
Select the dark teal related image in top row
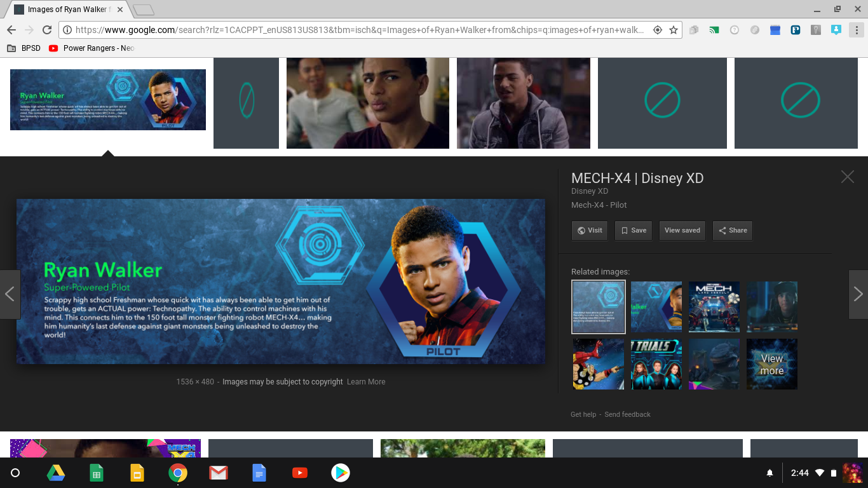(772, 307)
